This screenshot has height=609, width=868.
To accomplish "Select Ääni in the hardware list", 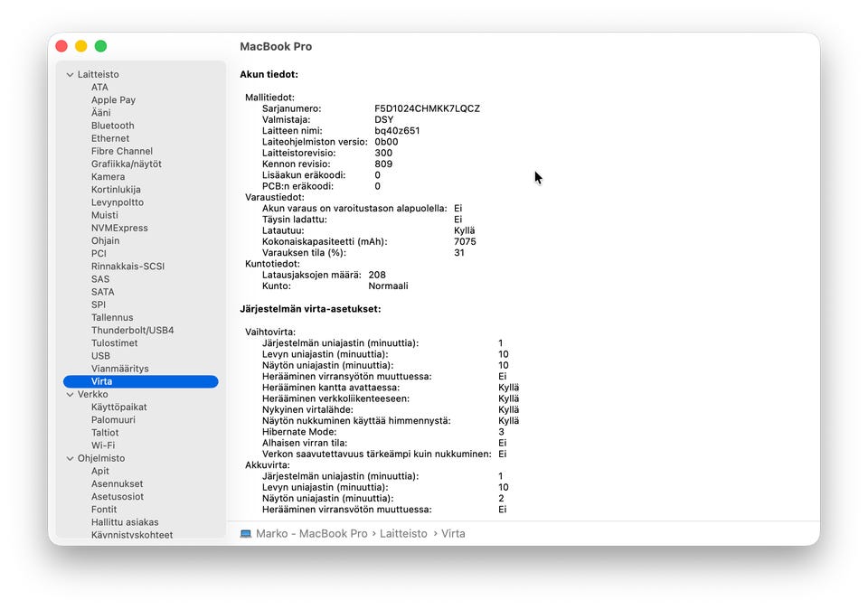I will (x=100, y=112).
